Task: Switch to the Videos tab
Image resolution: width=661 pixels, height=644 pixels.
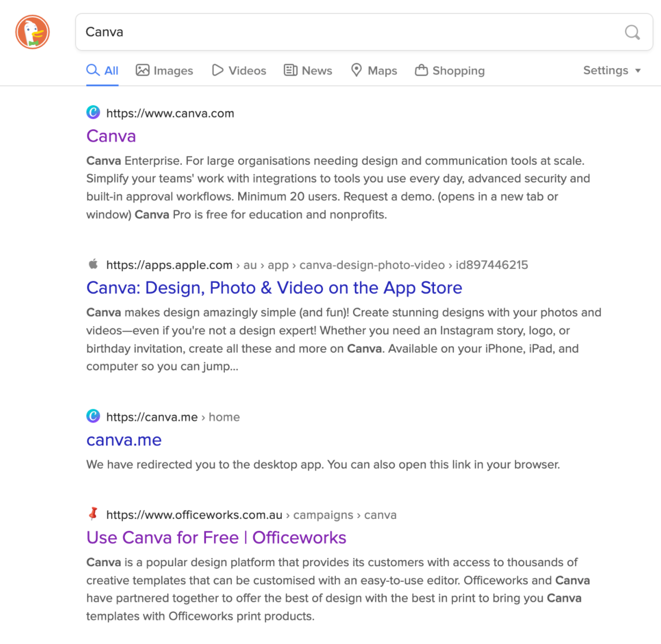Action: [x=239, y=70]
